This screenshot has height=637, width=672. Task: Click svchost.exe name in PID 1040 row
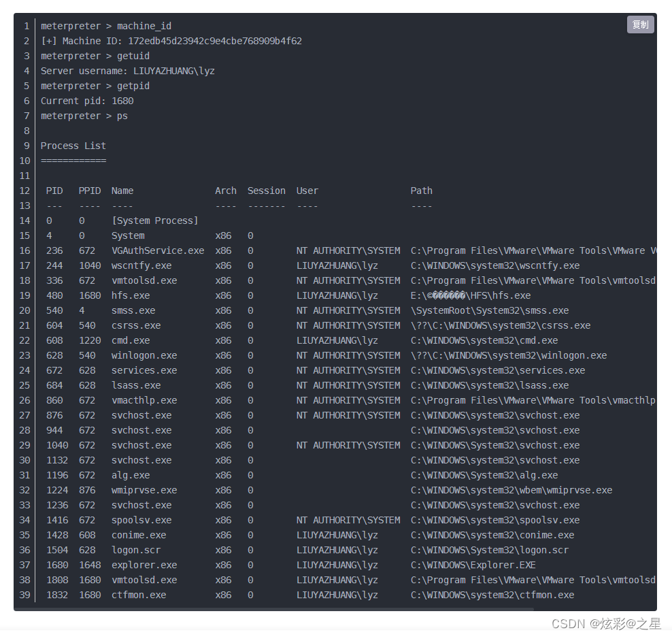[141, 445]
